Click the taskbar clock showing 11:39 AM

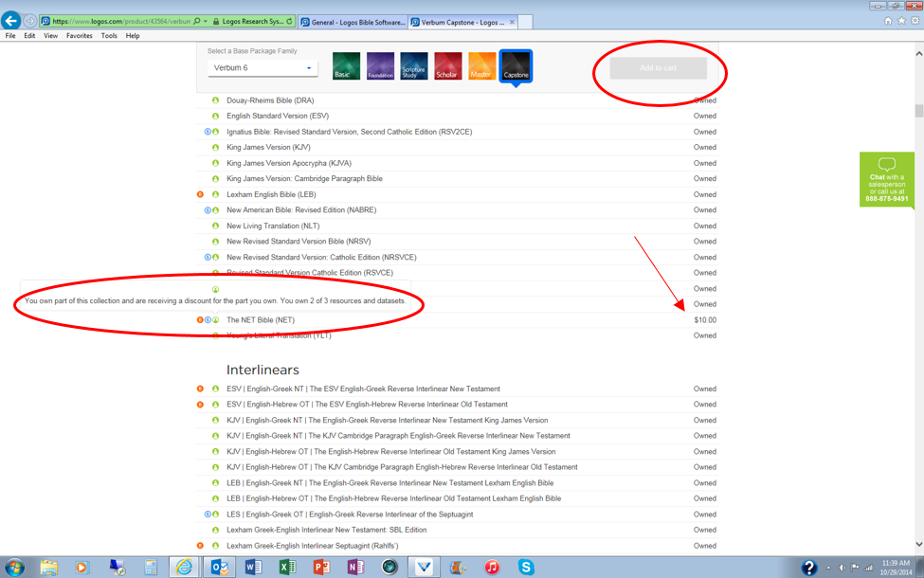tap(896, 568)
